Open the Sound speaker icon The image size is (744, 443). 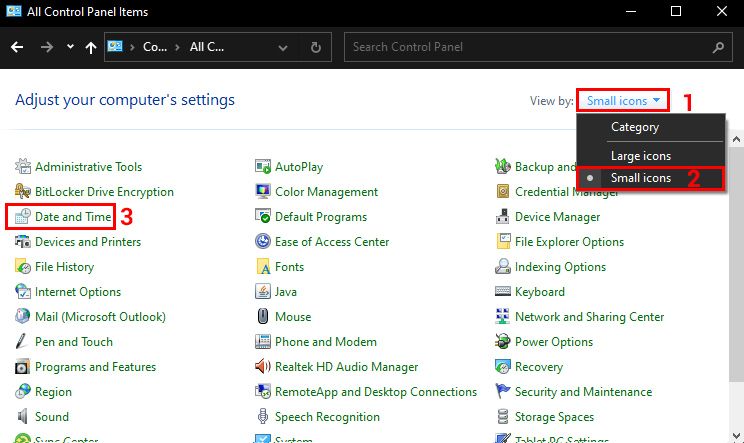pos(22,416)
